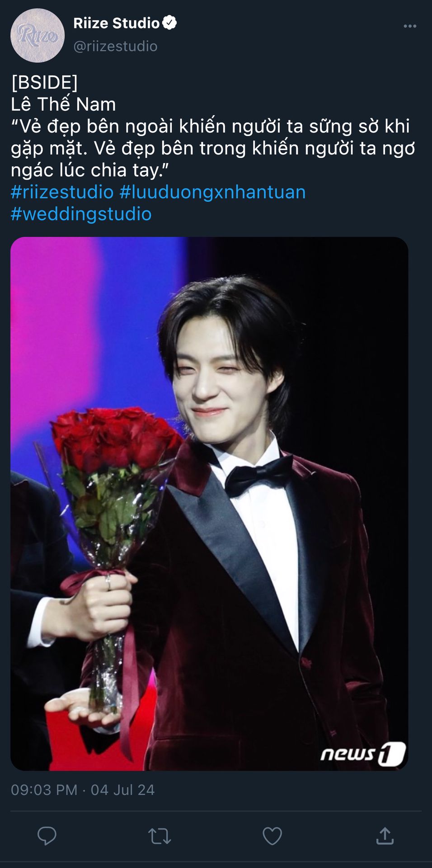The height and width of the screenshot is (868, 432).
Task: Open the #luuduongxnhantuan hashtag
Action: [x=212, y=192]
